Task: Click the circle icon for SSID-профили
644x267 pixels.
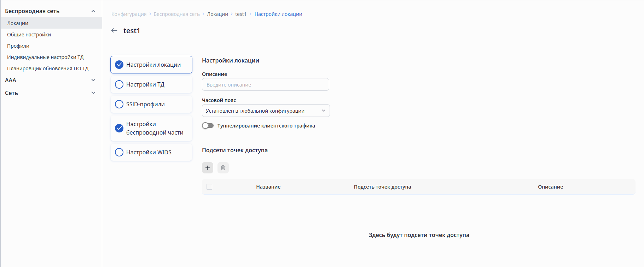Action: click(120, 104)
